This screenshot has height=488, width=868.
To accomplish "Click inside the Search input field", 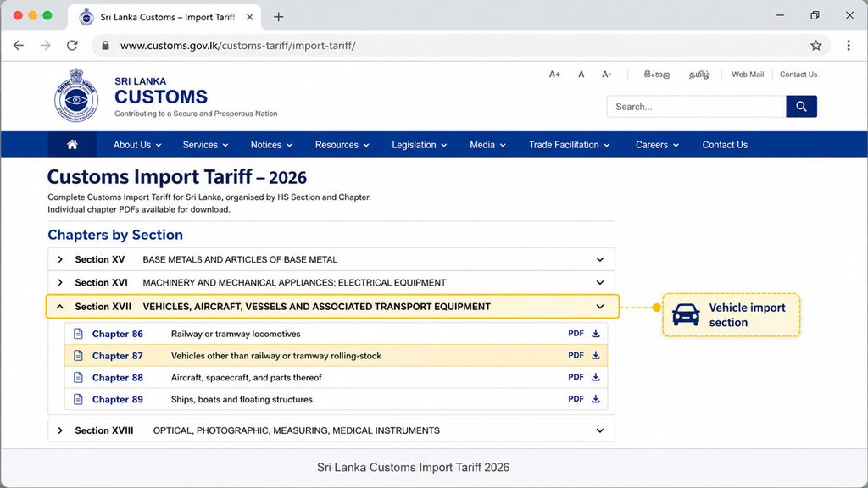I will [x=697, y=106].
